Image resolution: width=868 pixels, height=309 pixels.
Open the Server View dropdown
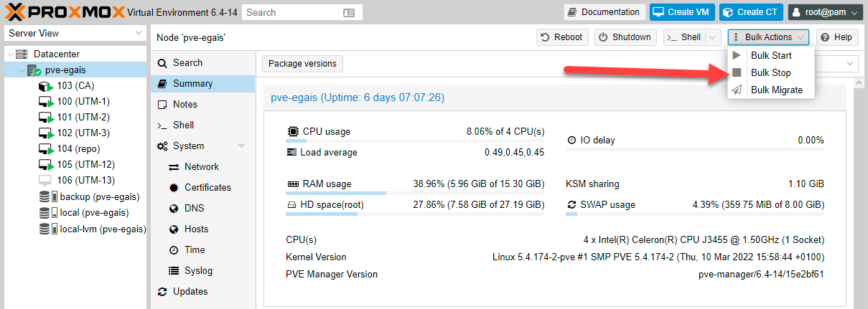pos(139,34)
